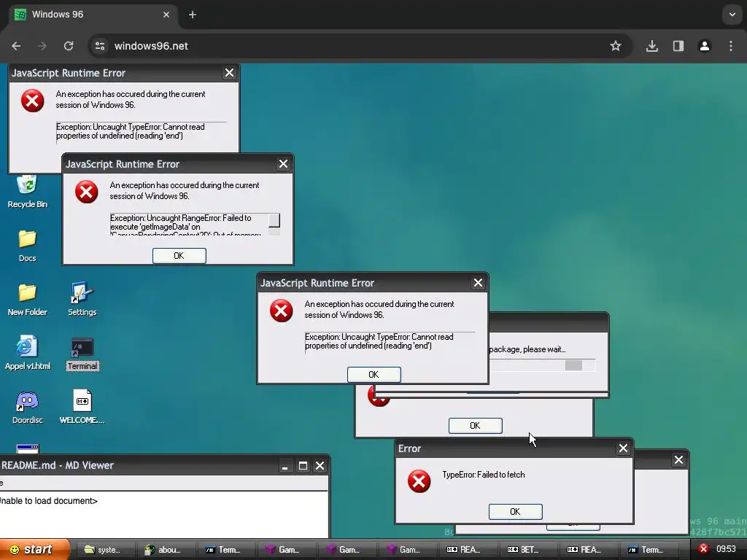Select the New Folder desktop icon
Image resolution: width=747 pixels, height=560 pixels.
(x=27, y=300)
